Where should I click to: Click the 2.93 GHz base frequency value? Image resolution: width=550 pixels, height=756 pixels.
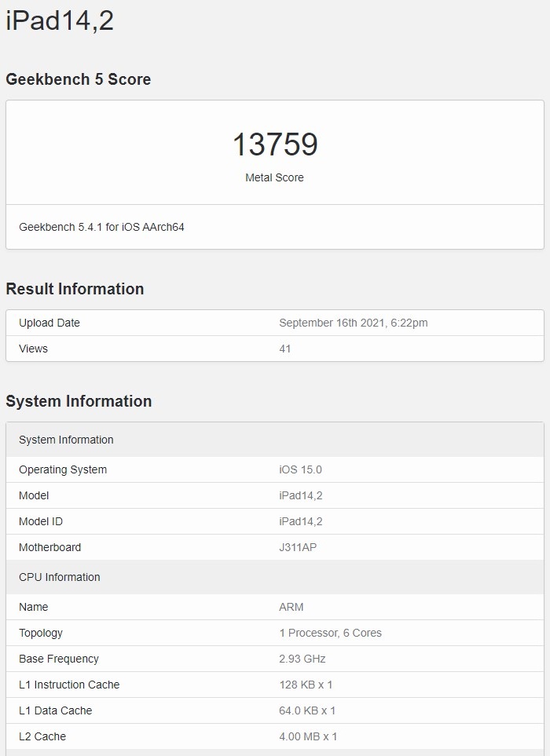point(302,659)
